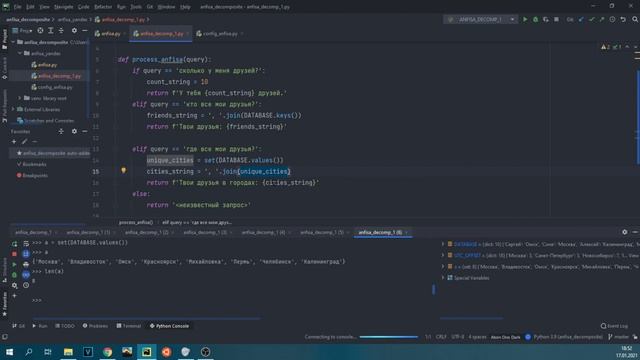The image size is (640, 360).
Task: Click Expand All icon in Project panel
Action: click(x=51, y=31)
